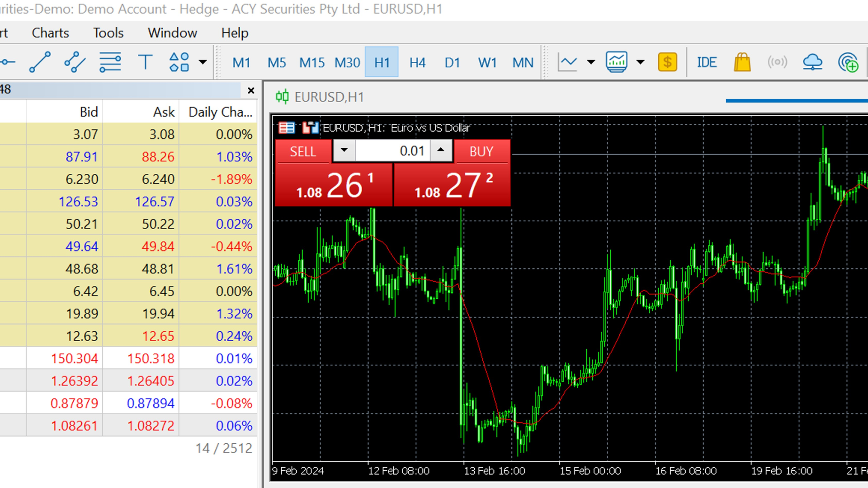
Task: Open the Tools menu
Action: click(108, 33)
